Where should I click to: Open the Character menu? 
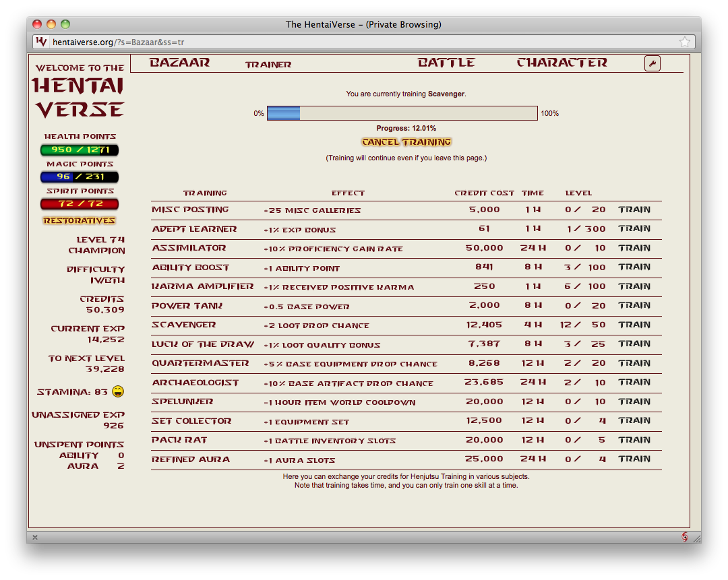[x=562, y=63]
